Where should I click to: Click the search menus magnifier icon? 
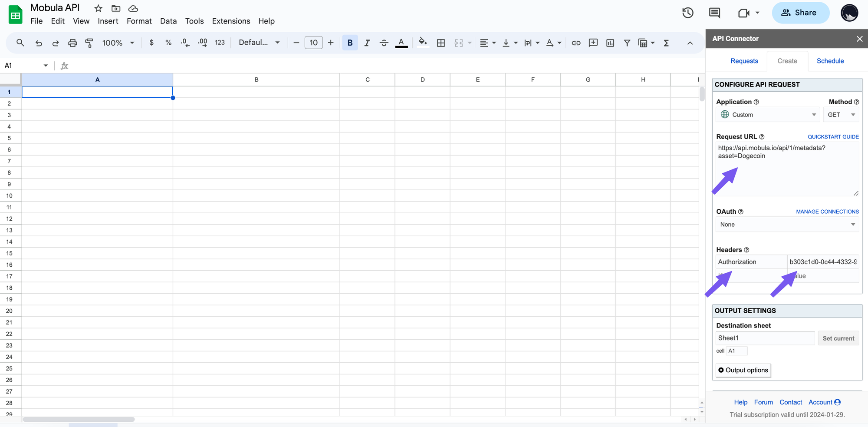(x=20, y=43)
